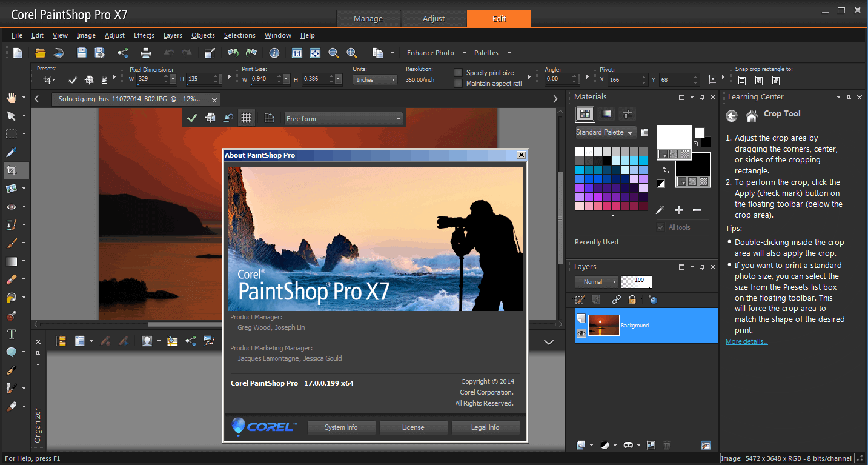Select the Pick tool

11,115
